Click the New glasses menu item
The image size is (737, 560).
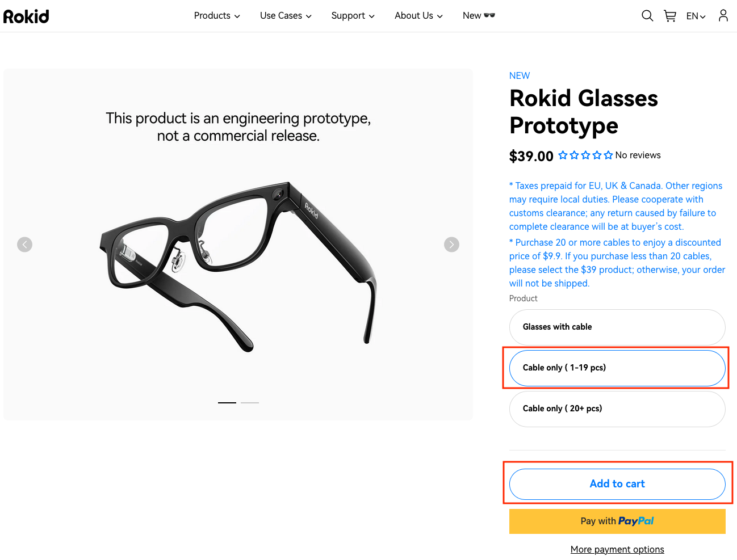(479, 16)
